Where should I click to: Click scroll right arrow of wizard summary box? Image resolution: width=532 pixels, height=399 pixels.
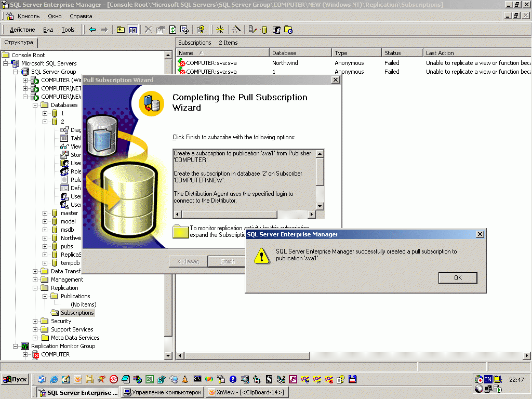click(312, 215)
